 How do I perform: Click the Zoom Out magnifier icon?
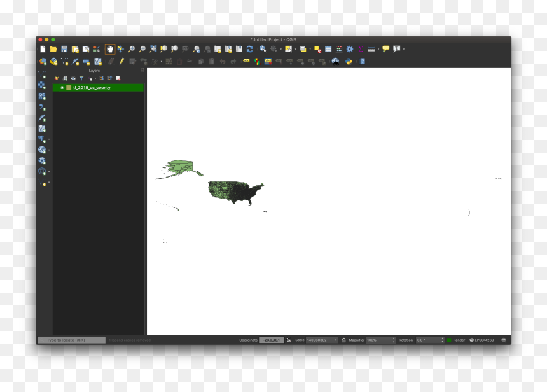coord(142,49)
